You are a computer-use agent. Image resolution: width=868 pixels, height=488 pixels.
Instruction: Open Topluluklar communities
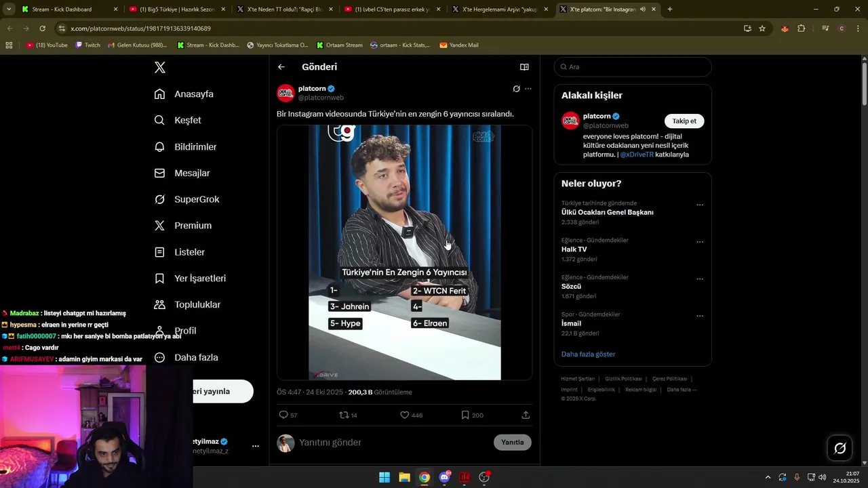[186, 305]
